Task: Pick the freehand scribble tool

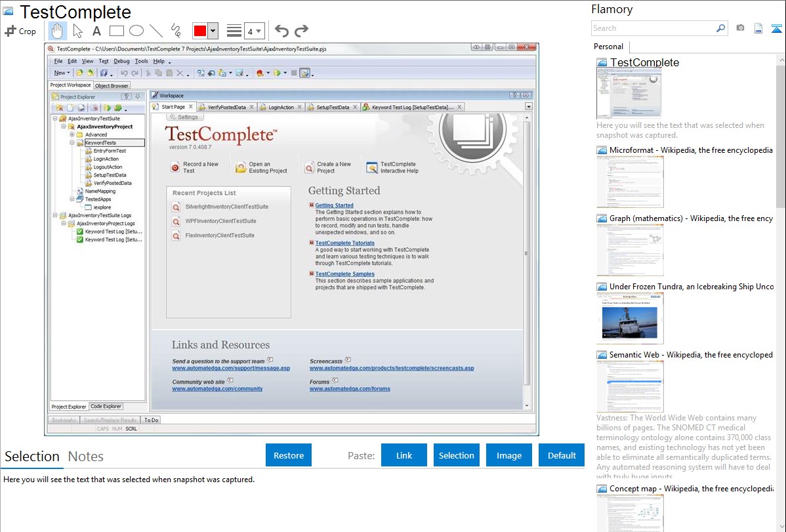Action: pyautogui.click(x=176, y=31)
